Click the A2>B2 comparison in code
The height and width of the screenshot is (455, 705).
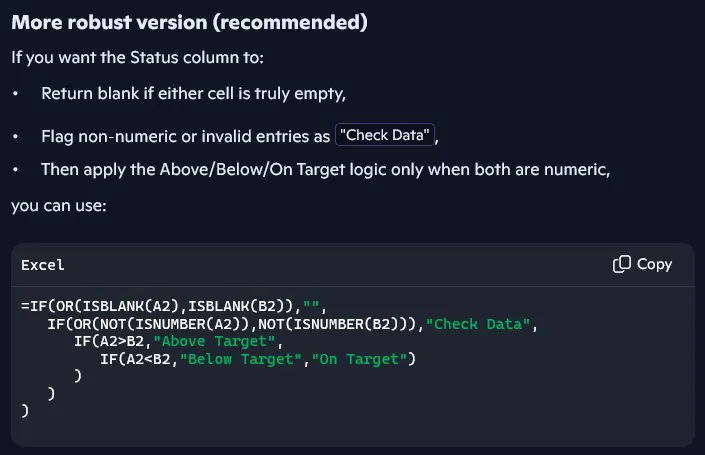point(121,342)
